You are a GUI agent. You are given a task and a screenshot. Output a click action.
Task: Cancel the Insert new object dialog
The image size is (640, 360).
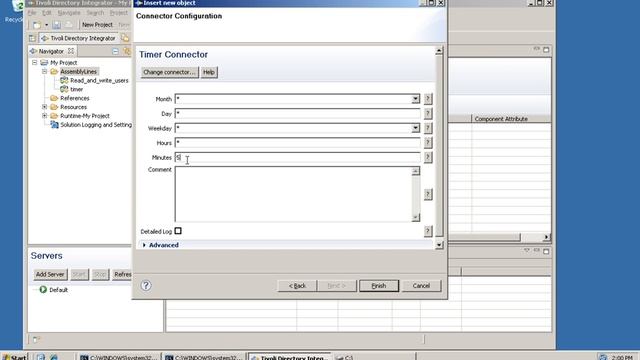[x=421, y=286]
